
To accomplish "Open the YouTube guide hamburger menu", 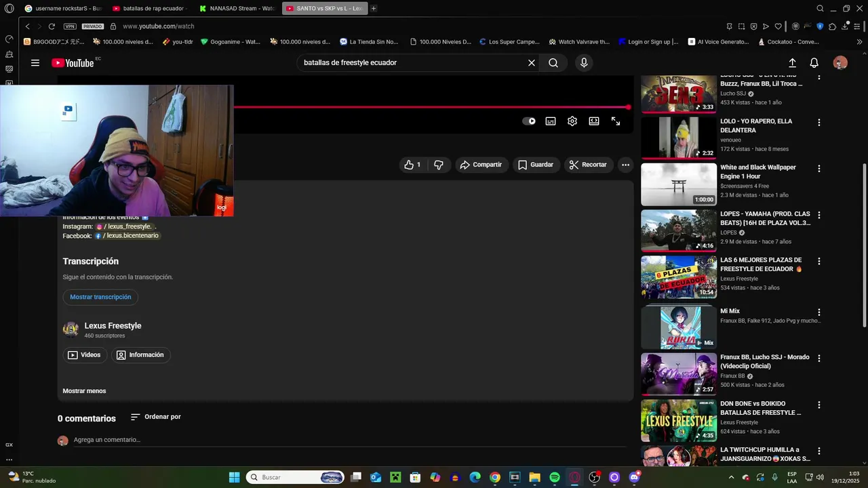I will click(x=35, y=63).
